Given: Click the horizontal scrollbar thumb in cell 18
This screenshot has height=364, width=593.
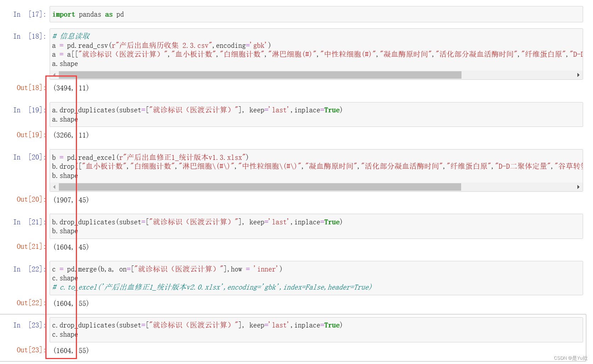Looking at the screenshot, I should tap(260, 75).
